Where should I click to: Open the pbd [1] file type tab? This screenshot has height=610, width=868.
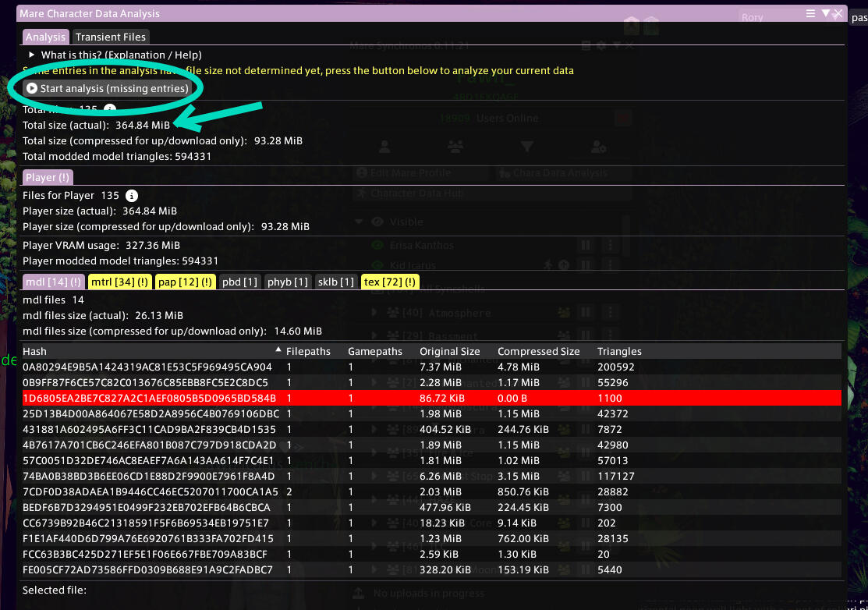click(x=239, y=282)
